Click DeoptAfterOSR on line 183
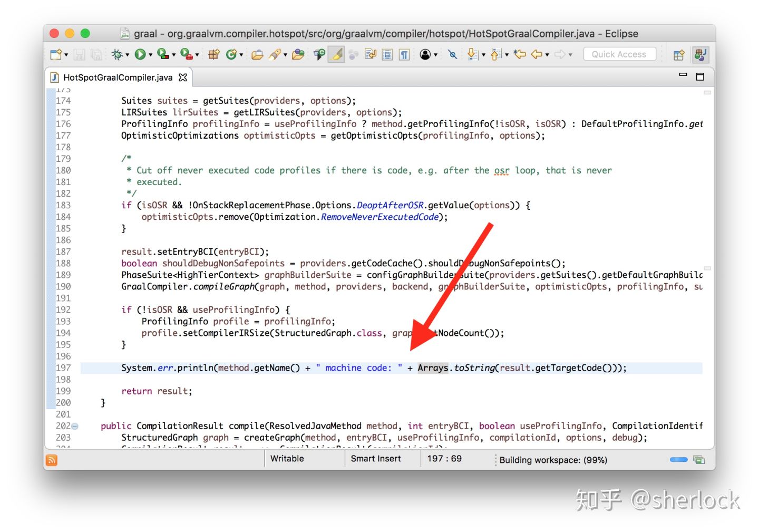 click(390, 205)
